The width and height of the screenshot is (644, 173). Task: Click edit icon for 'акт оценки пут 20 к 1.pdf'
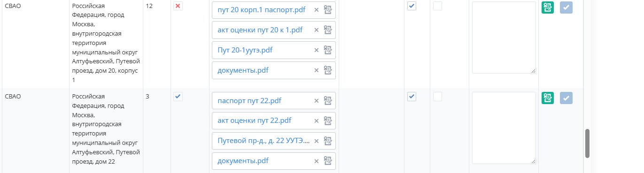(328, 30)
